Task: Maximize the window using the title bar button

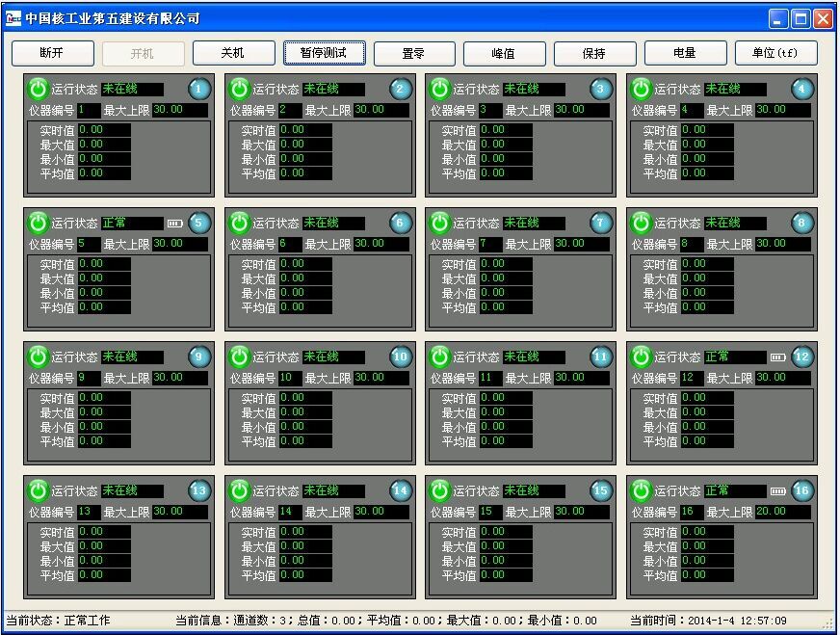Action: pyautogui.click(x=801, y=18)
